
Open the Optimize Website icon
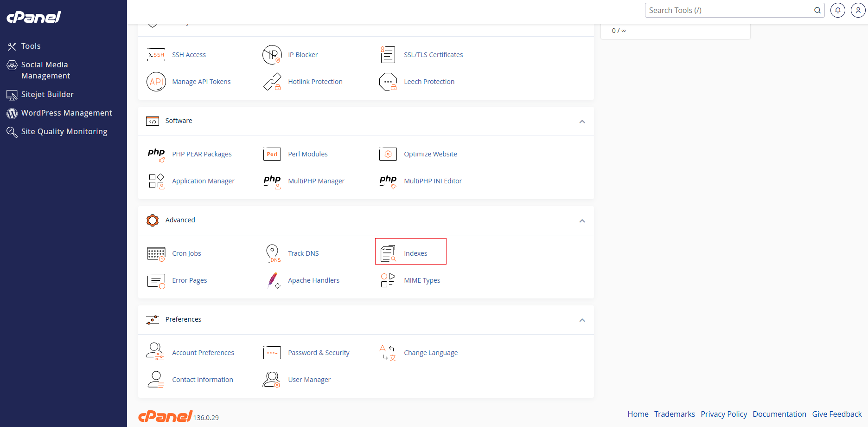388,154
